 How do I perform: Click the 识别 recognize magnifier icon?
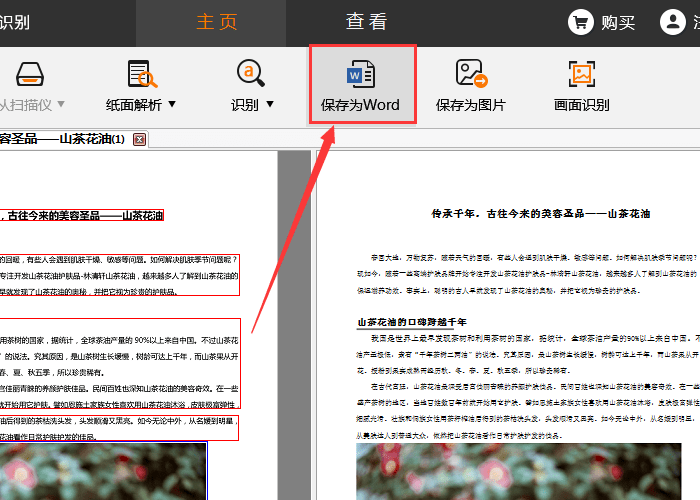(x=250, y=73)
